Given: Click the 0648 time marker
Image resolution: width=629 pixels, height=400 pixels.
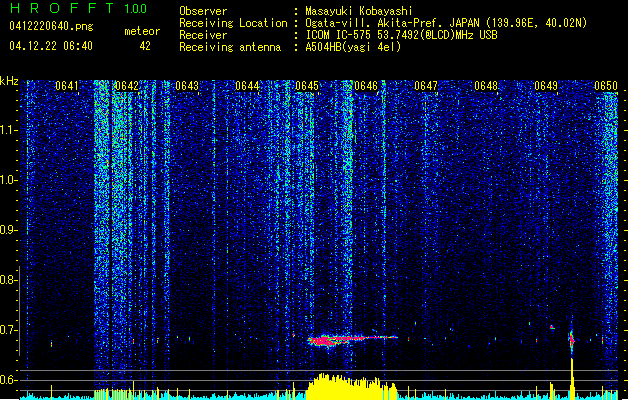Looking at the screenshot, I should tap(486, 86).
